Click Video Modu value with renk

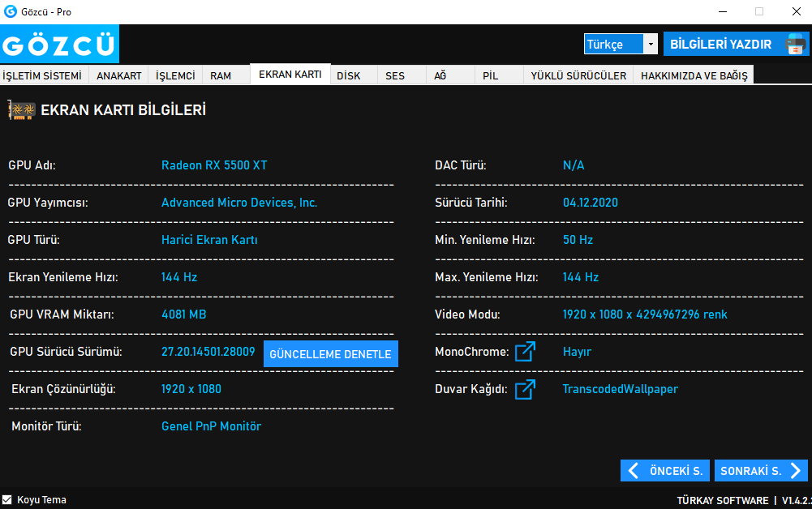645,314
